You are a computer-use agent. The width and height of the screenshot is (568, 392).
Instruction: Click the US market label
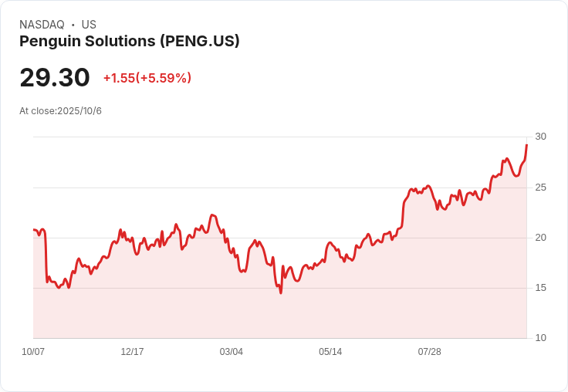pos(89,25)
